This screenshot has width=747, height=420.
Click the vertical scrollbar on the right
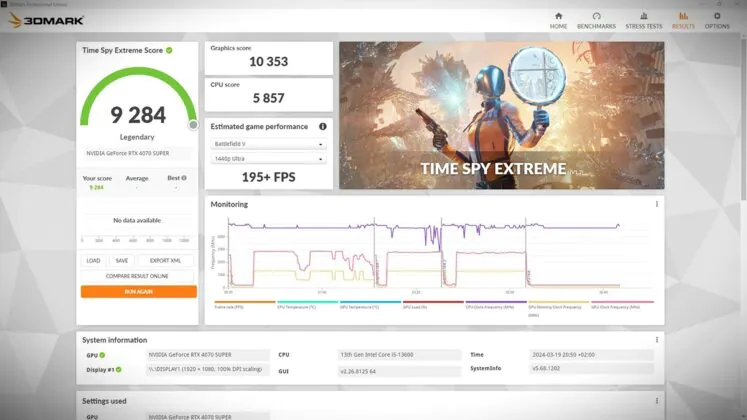[x=744, y=119]
